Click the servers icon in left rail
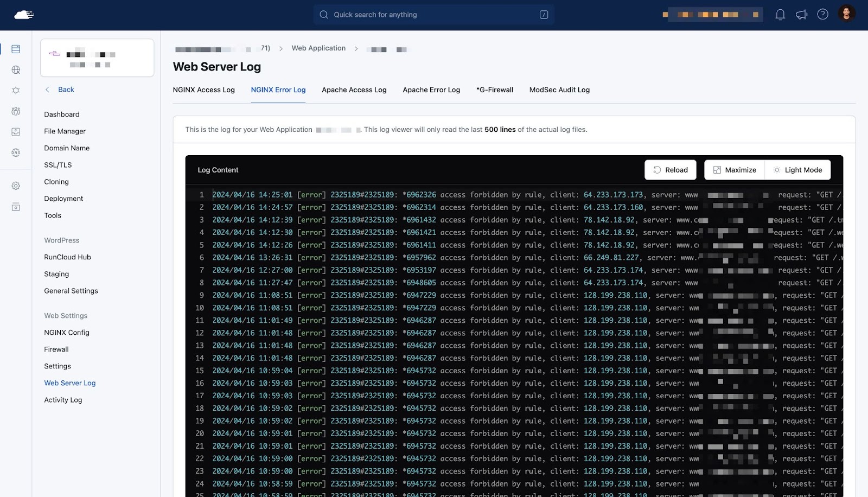 coord(16,49)
